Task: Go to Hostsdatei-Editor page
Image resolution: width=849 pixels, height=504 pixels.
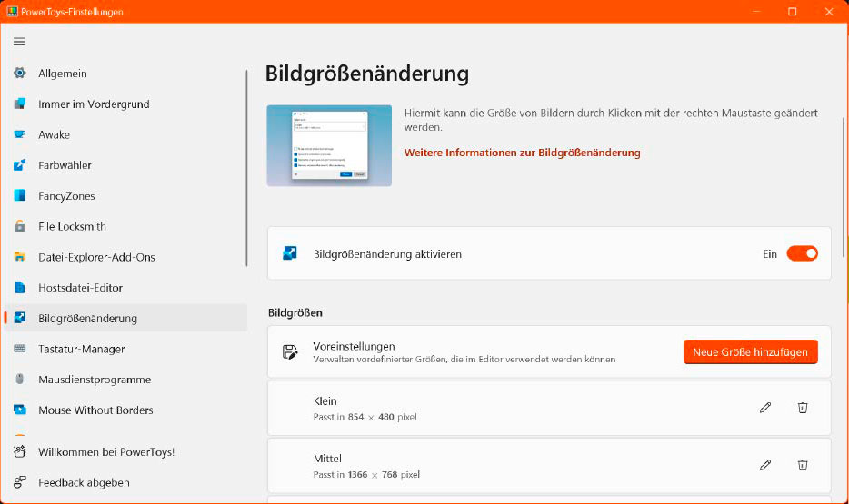Action: [x=125, y=287]
